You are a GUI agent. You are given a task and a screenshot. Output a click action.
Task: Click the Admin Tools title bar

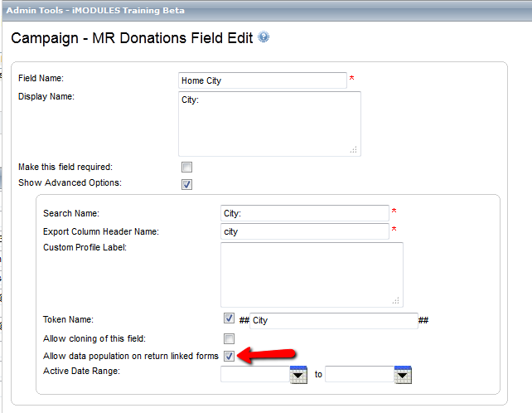(267, 11)
